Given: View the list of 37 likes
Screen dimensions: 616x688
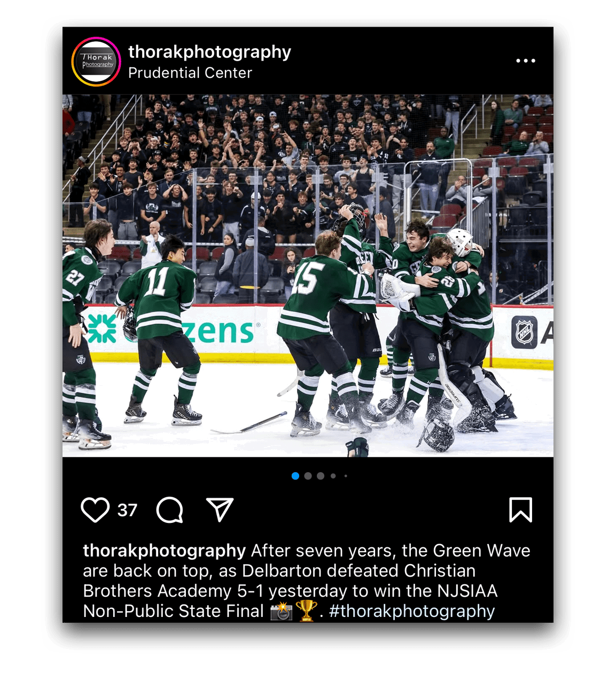Looking at the screenshot, I should 127,510.
